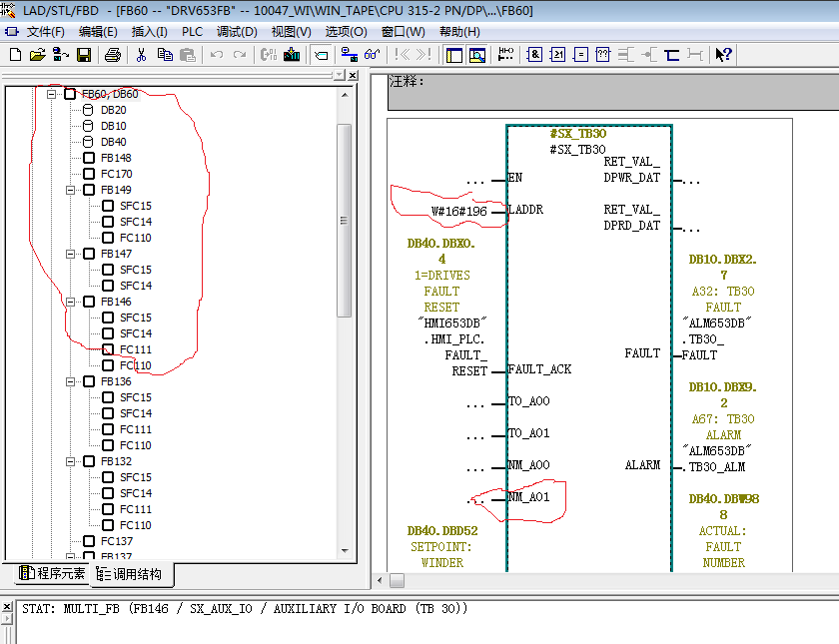Click the New block toolbar icon
This screenshot has width=839, height=644.
[16, 55]
